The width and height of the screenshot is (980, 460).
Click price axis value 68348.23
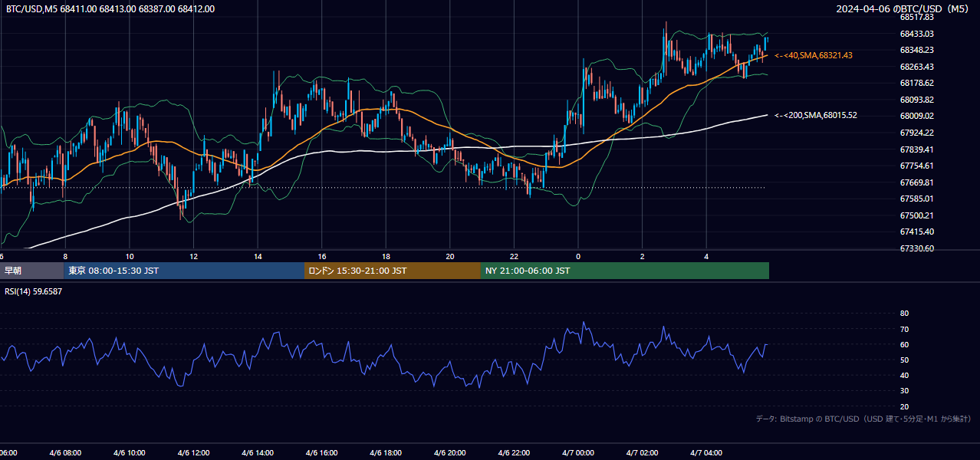coord(916,50)
